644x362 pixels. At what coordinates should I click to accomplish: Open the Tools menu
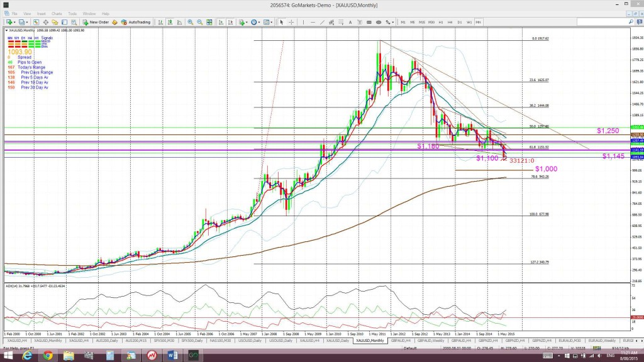click(72, 14)
